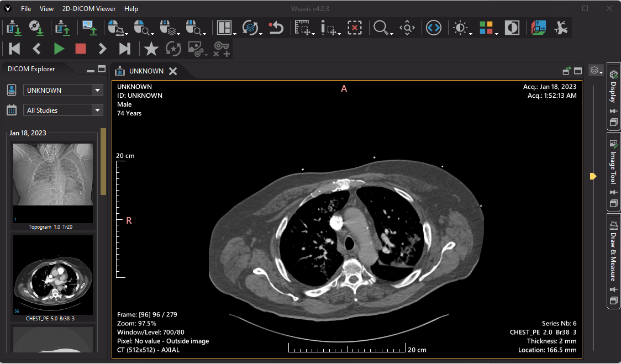Open the orthogonal MPR 3D cube icon

(539, 28)
